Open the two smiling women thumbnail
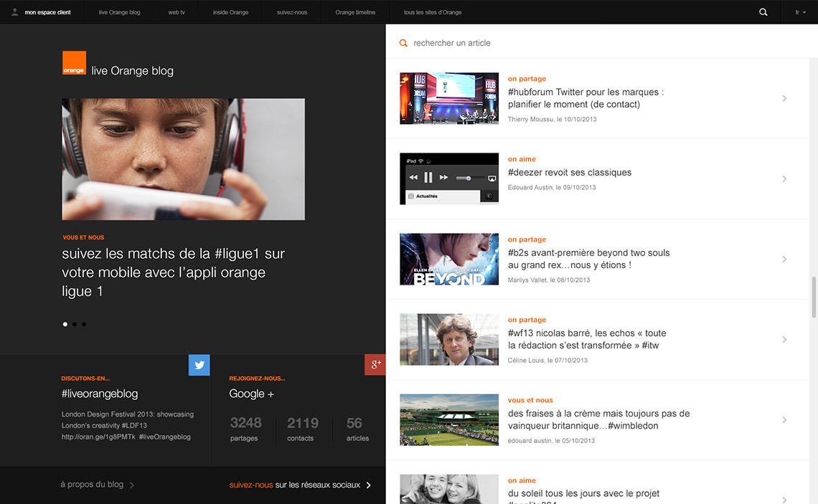The width and height of the screenshot is (818, 504). coord(449,489)
